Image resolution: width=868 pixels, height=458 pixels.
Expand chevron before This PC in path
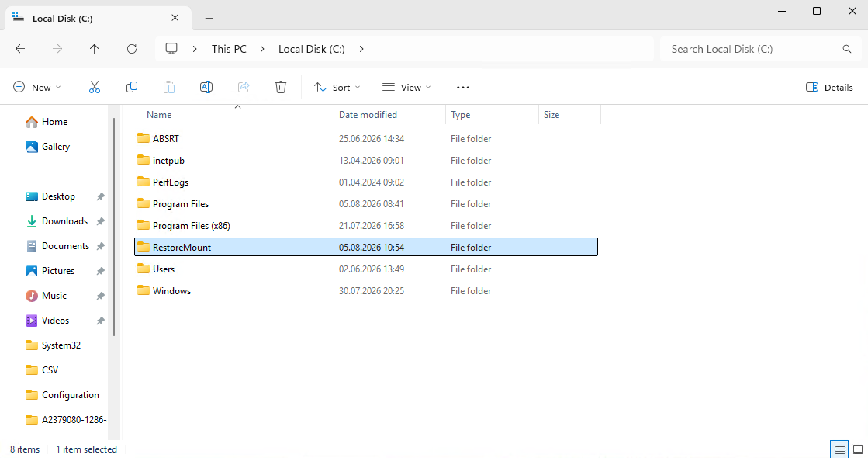click(x=195, y=49)
